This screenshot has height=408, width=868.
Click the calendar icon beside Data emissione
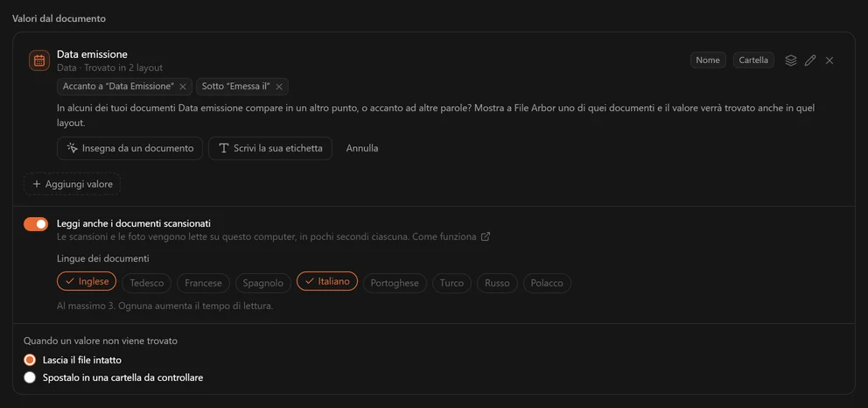[39, 60]
